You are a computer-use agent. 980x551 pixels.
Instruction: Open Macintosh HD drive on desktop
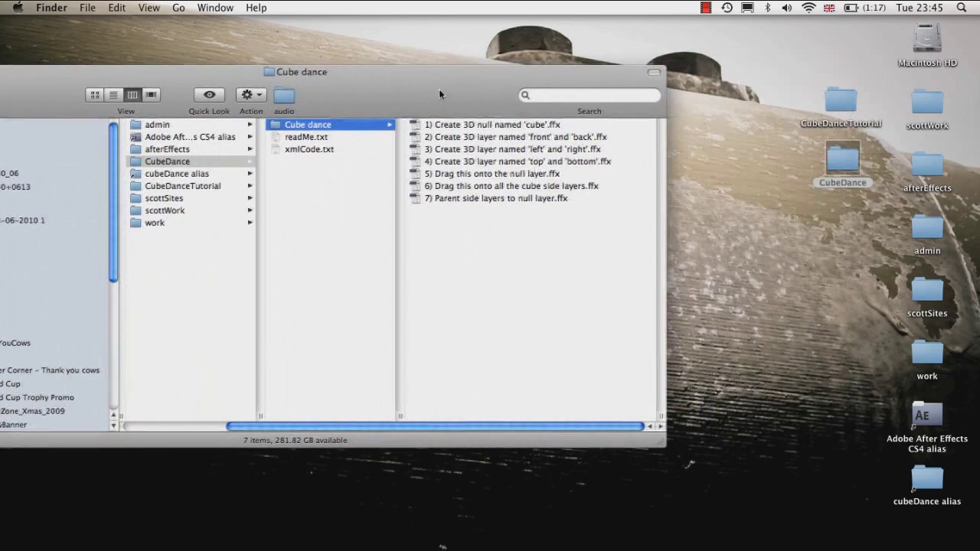(x=927, y=40)
